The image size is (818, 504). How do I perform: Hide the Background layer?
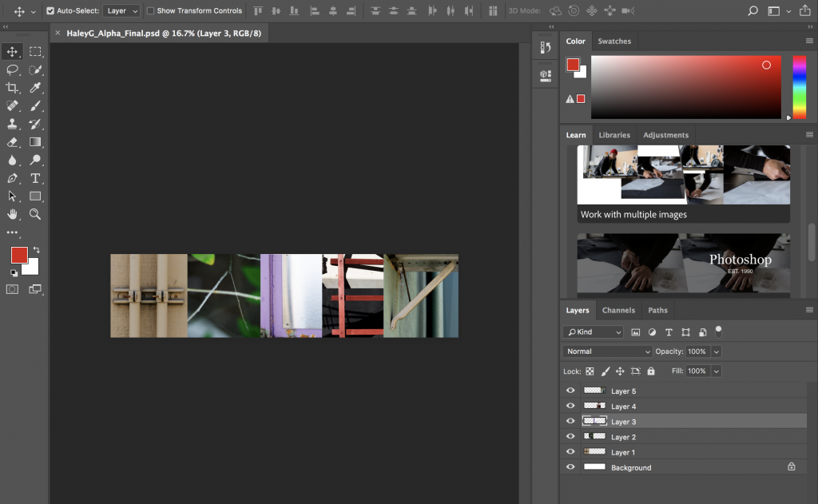pos(570,466)
